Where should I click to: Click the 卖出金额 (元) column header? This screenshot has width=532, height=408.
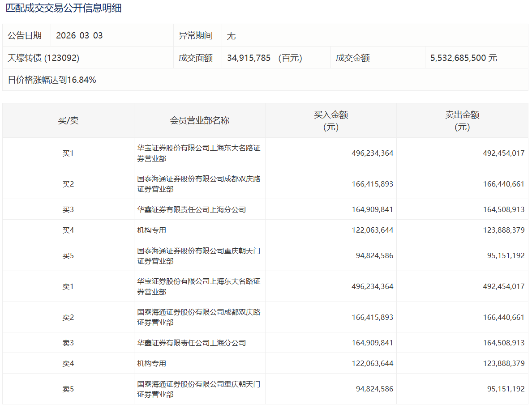pos(462,120)
